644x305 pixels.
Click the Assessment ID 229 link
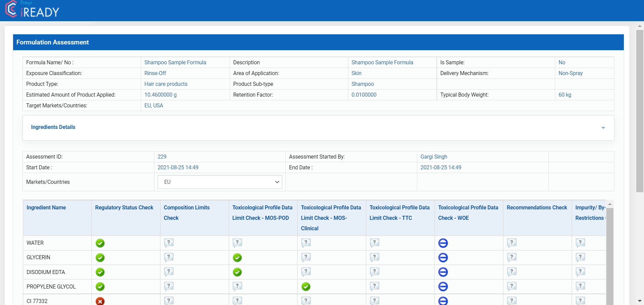162,157
